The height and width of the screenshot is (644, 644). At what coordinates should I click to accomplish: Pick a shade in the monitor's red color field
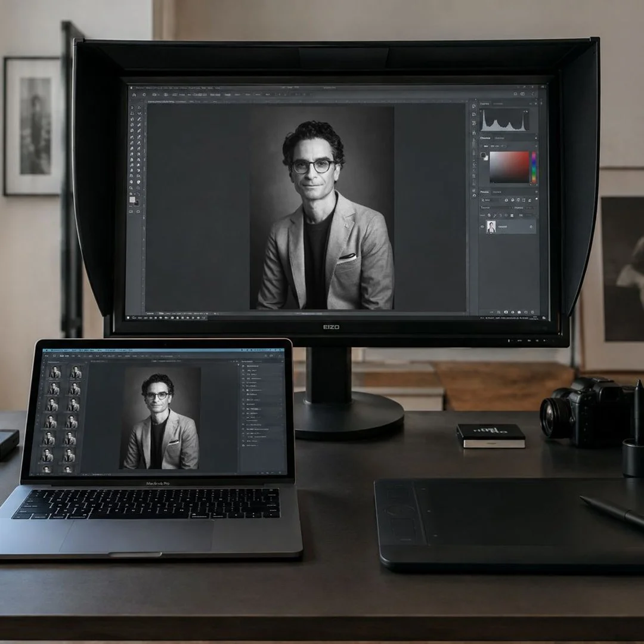click(x=509, y=167)
